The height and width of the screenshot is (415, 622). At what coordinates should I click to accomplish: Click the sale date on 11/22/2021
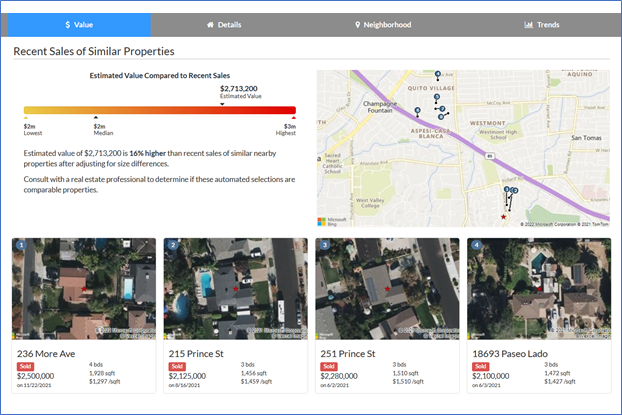pos(34,385)
